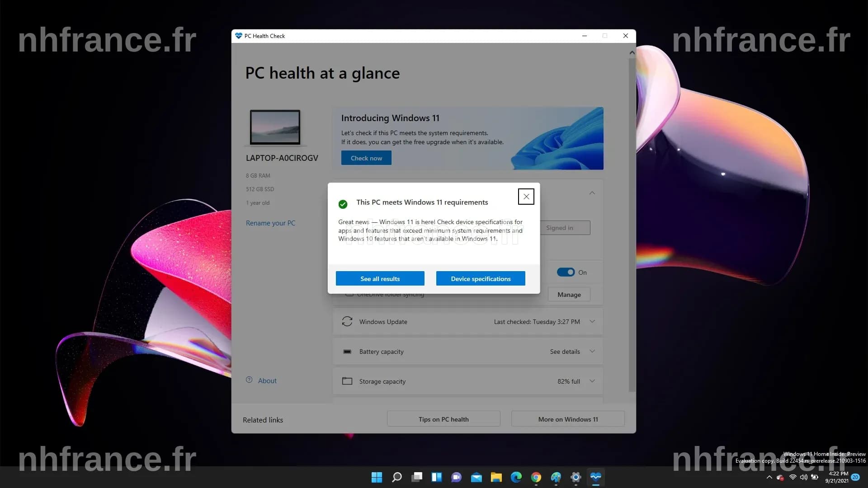Open the Widgets panel from the taskbar
This screenshot has height=488, width=868.
pyautogui.click(x=436, y=477)
